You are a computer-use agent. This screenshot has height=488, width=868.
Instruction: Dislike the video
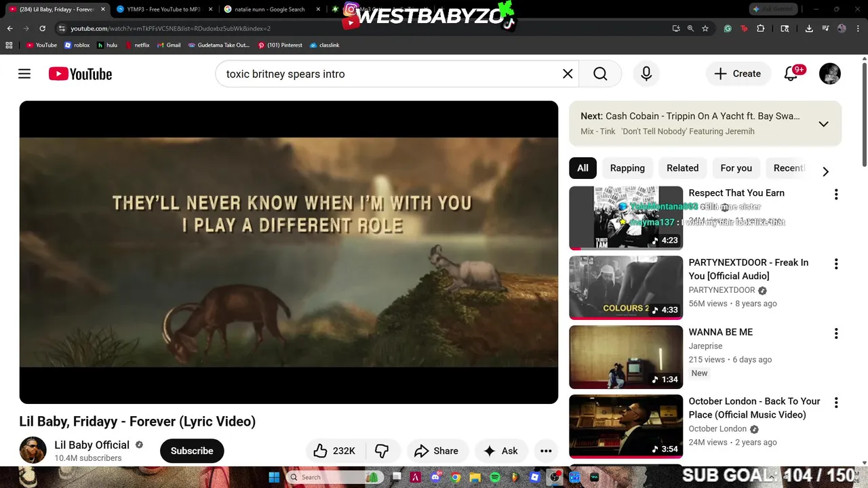pyautogui.click(x=382, y=451)
